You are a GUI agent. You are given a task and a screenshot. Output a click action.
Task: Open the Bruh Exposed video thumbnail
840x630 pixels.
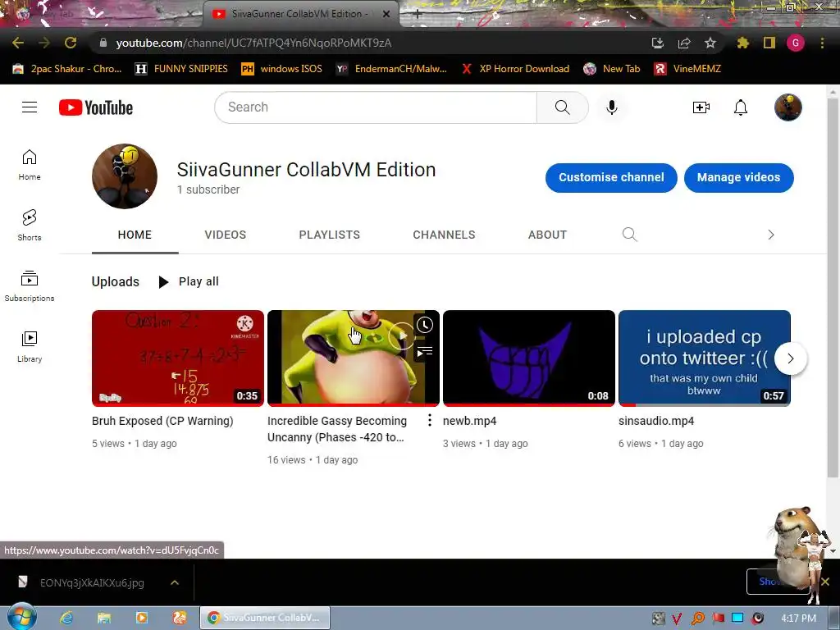click(x=178, y=358)
